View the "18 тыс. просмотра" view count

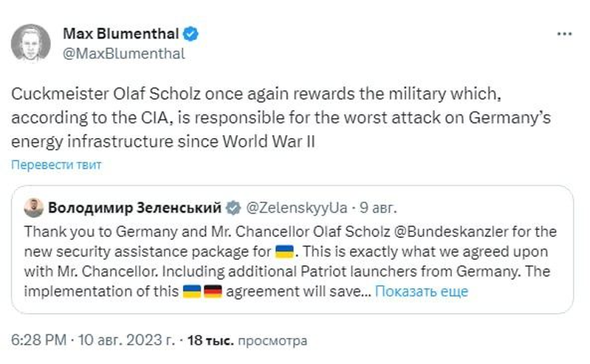(x=247, y=340)
